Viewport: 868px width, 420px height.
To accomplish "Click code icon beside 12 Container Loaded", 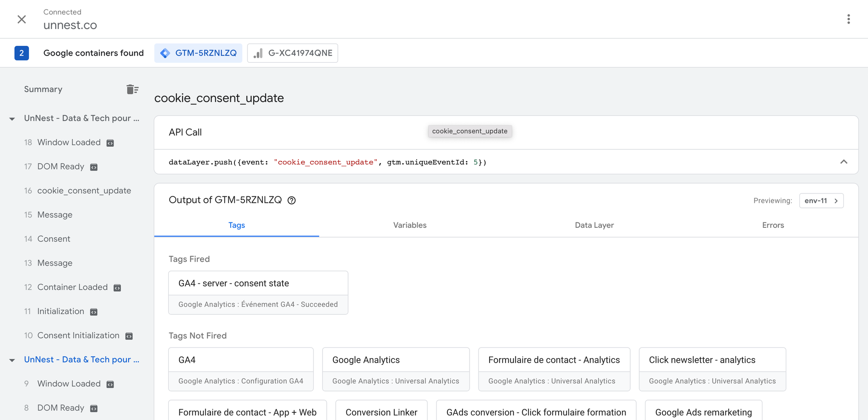I will (x=117, y=288).
